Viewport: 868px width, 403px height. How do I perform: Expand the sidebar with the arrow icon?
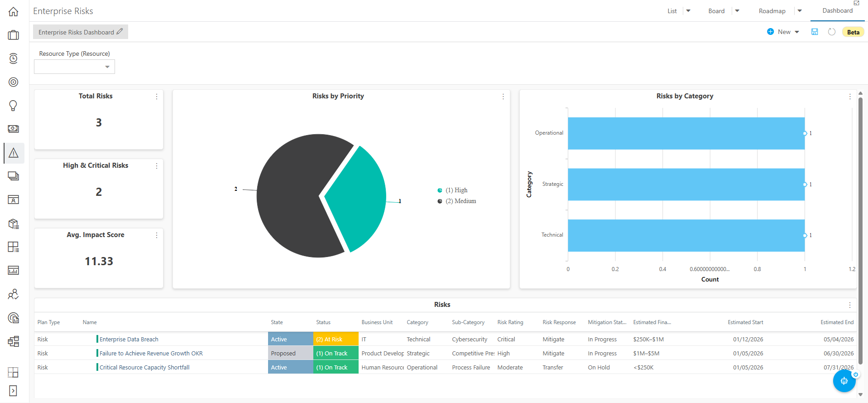coord(13,391)
